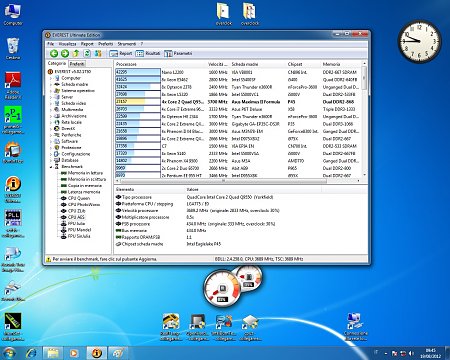The height and width of the screenshot is (360, 450).
Task: Expand the Archiviazione tree node
Action: 51,116
